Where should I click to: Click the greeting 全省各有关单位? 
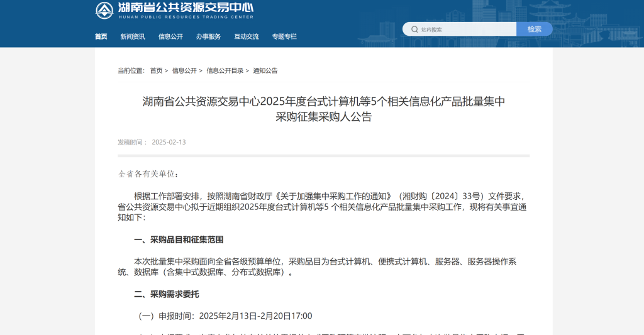point(148,174)
